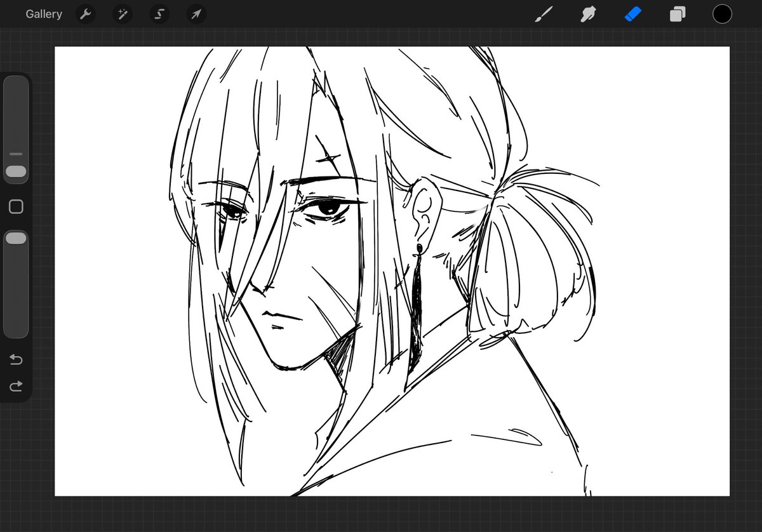Tap the Modify square button in sidebar
Image resolution: width=762 pixels, height=532 pixels.
click(x=16, y=206)
